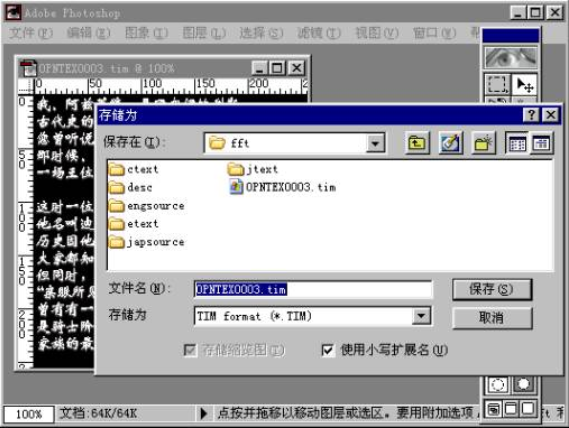Click the file name input field
569x428 pixels.
pyautogui.click(x=313, y=289)
